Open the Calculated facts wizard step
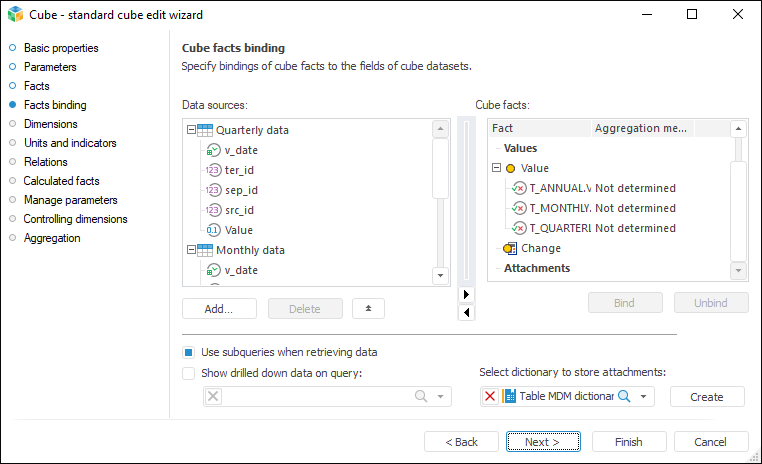The width and height of the screenshot is (762, 464). point(61,181)
